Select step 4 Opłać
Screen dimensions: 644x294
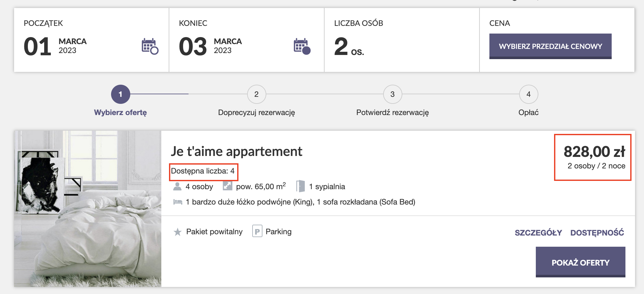click(x=528, y=94)
